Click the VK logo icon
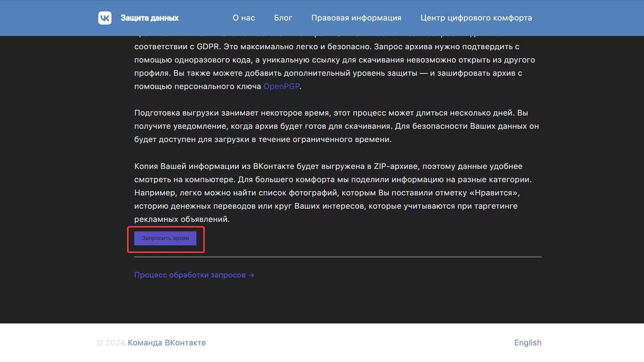The height and width of the screenshot is (362, 644). [x=105, y=18]
